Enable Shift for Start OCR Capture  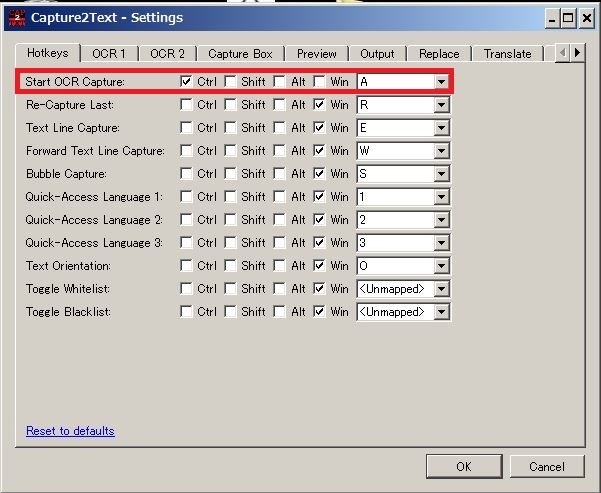[230, 81]
